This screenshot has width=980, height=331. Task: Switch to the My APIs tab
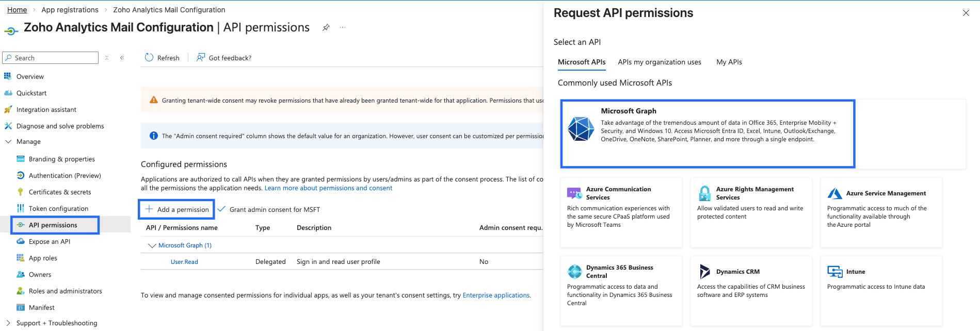tap(729, 62)
